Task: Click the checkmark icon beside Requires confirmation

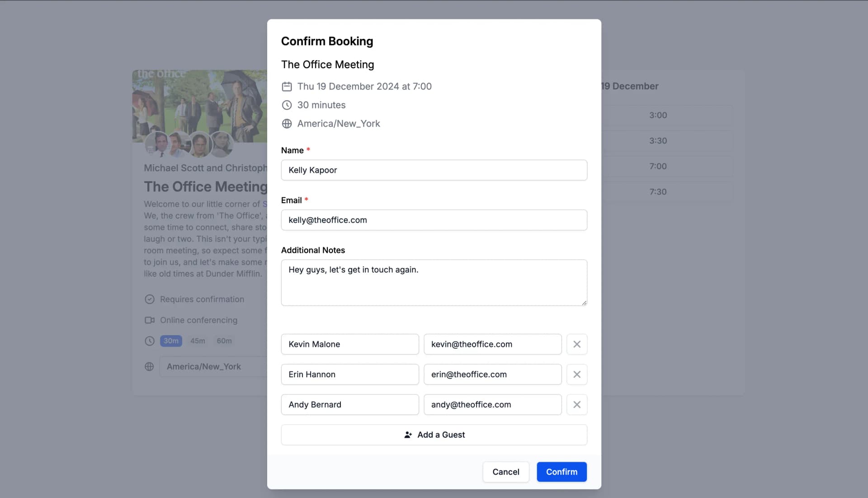Action: [x=149, y=299]
